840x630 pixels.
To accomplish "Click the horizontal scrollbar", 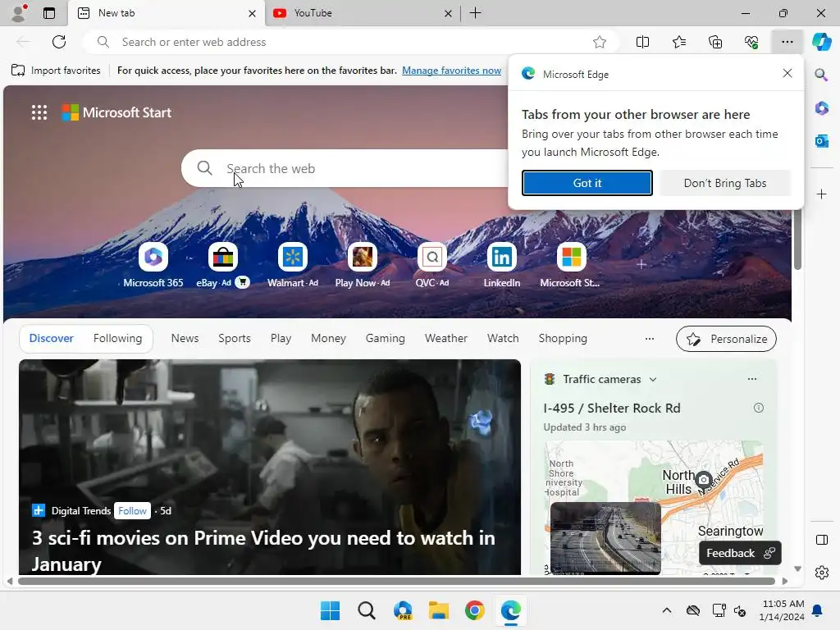I will [396, 582].
